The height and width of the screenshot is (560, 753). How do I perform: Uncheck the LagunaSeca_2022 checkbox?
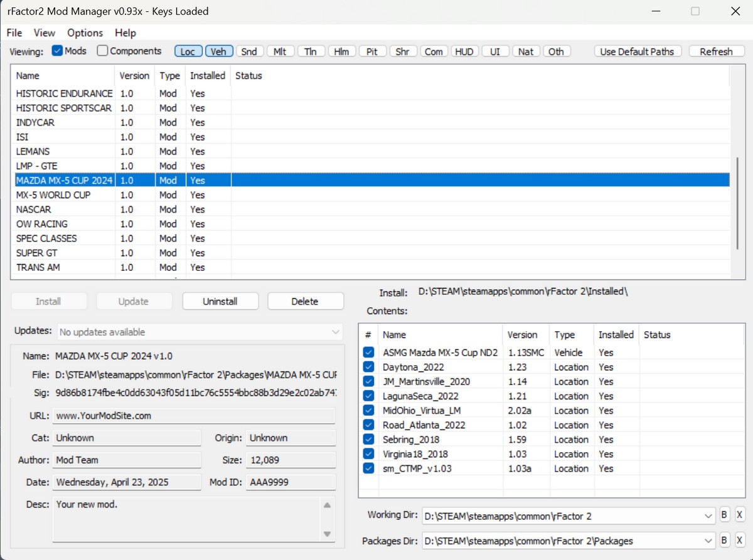[369, 396]
